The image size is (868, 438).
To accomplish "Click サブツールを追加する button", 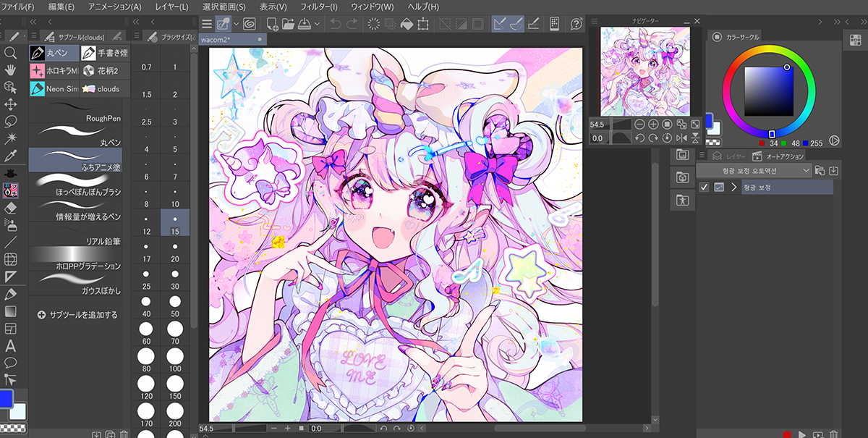I will (x=77, y=315).
